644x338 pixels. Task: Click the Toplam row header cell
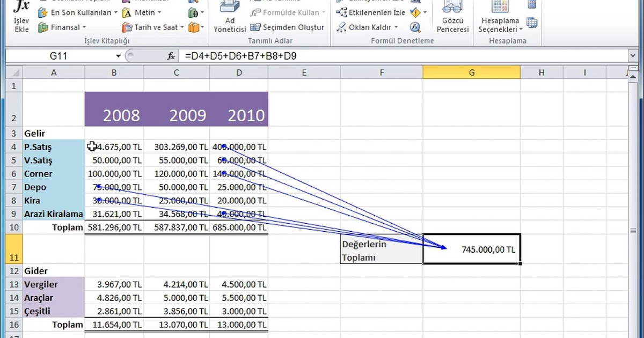tap(67, 227)
